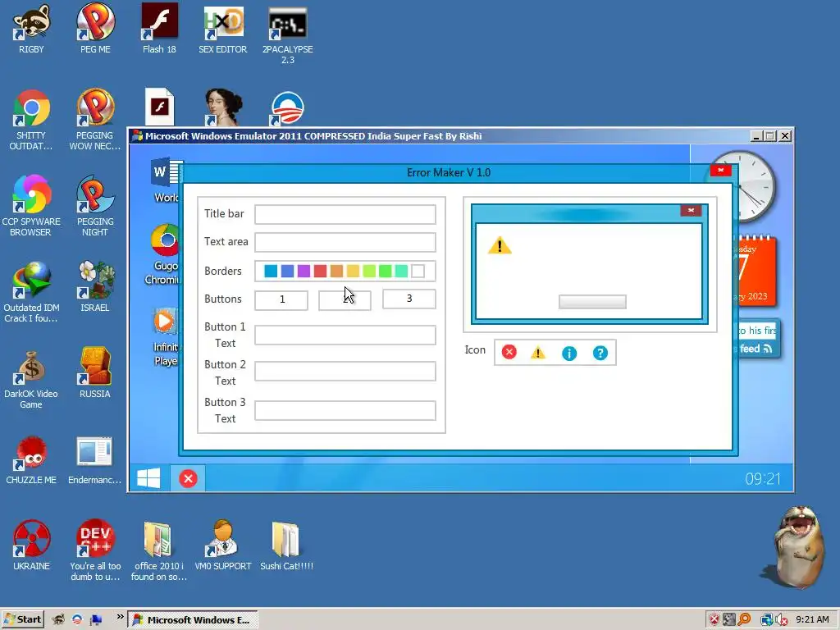Click the emulator's Windows start logo
This screenshot has width=840, height=630.
[x=148, y=478]
